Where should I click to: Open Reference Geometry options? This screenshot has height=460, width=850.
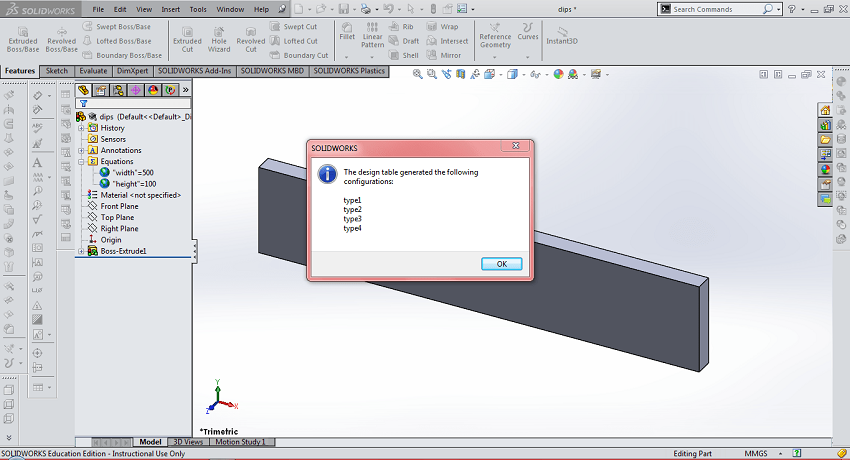point(495,35)
